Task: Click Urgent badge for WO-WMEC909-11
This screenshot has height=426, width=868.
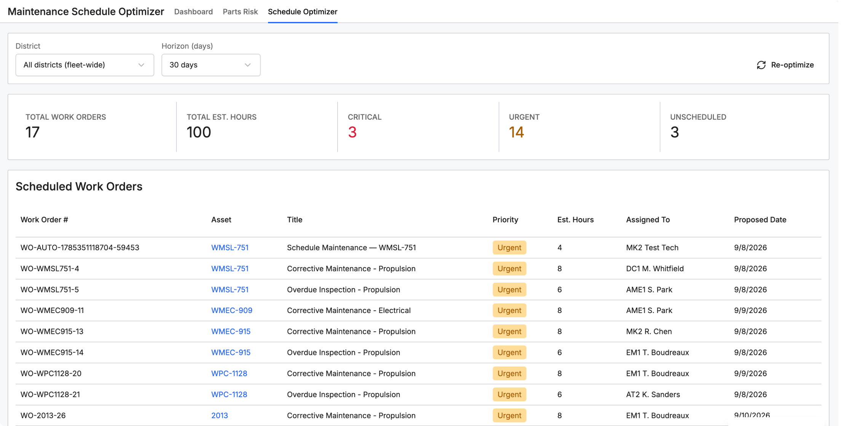Action: 509,310
